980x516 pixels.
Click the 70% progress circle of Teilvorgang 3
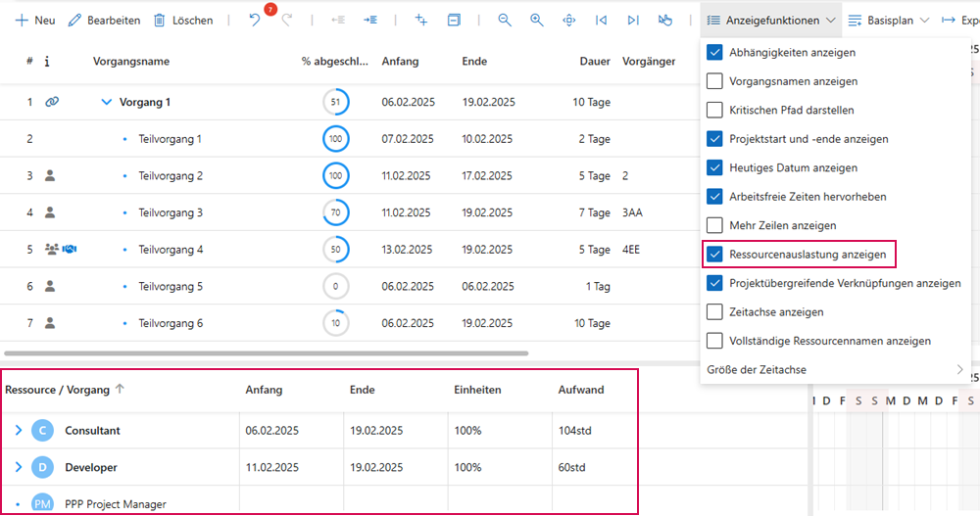[x=335, y=212]
